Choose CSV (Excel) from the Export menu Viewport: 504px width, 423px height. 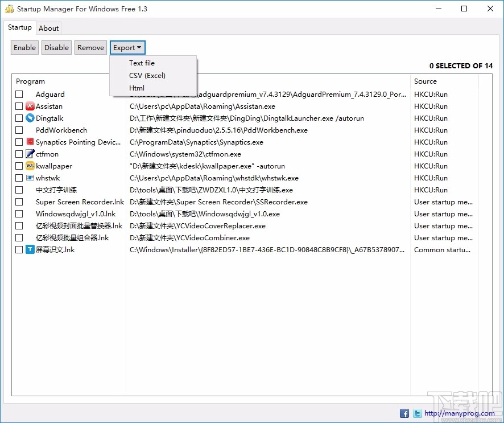pyautogui.click(x=147, y=75)
